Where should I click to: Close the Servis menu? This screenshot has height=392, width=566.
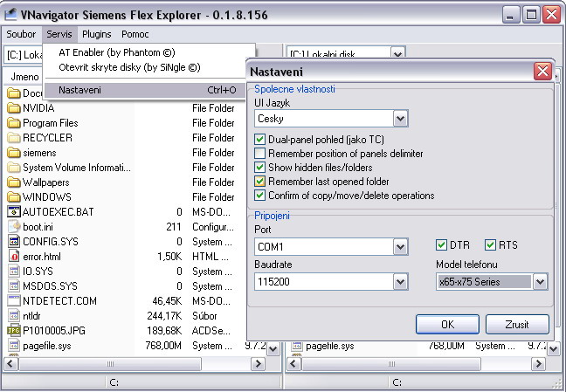[x=59, y=34]
